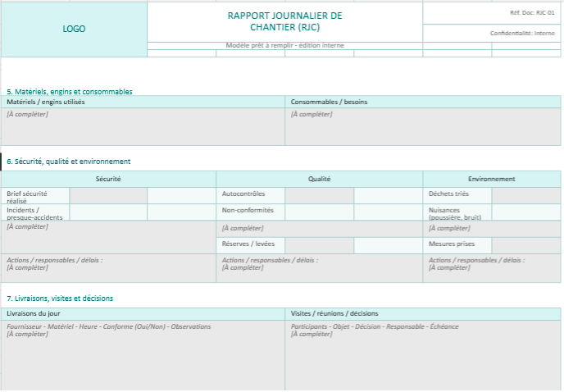This screenshot has height=392, width=564.
Task: Click the Autocontrôles label cell
Action: tap(250, 195)
